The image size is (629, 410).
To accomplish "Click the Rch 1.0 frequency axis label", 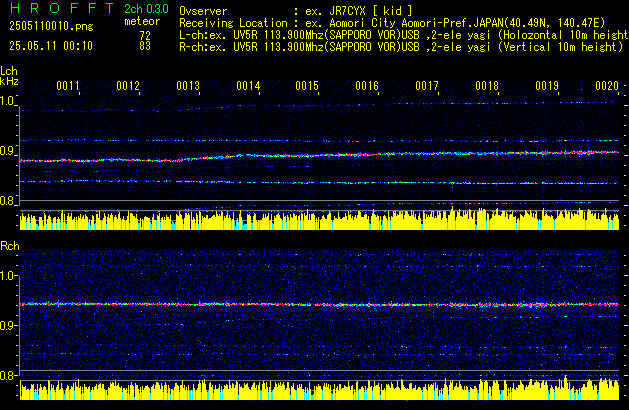I will 7,276.
